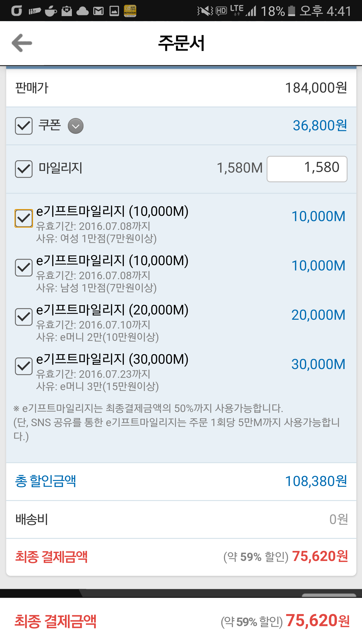Tap the image screenshot notification icon
The image size is (362, 644).
pyautogui.click(x=114, y=11)
